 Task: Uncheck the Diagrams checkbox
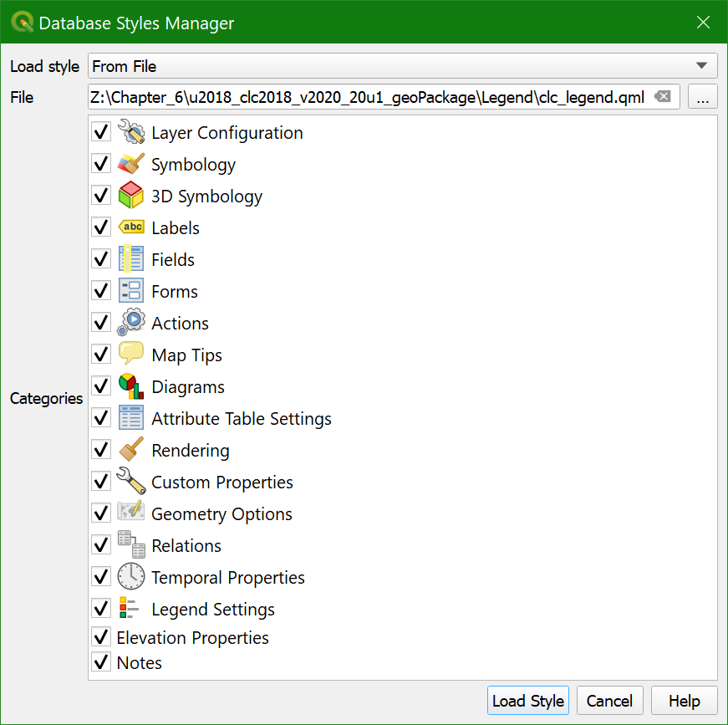[101, 386]
